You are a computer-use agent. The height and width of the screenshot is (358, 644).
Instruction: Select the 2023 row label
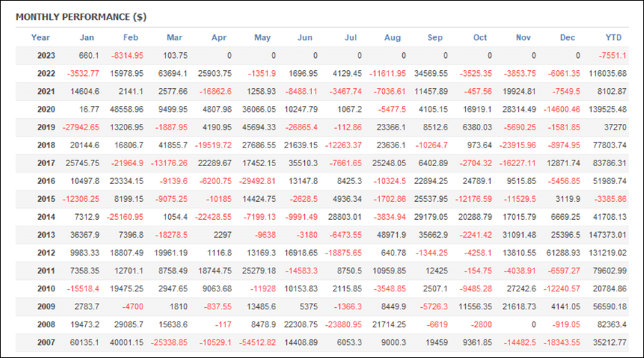click(x=46, y=55)
